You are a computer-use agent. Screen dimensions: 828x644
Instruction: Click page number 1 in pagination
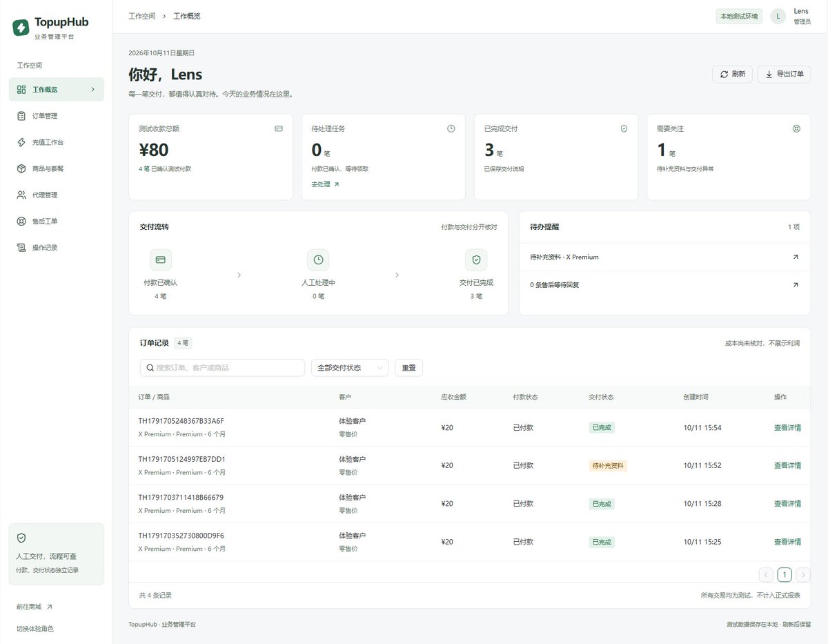[785, 574]
